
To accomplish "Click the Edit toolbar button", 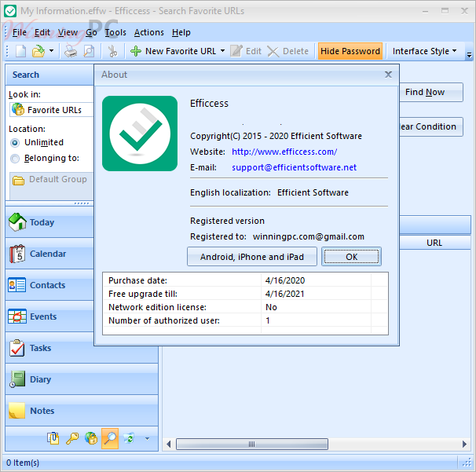I will (246, 51).
